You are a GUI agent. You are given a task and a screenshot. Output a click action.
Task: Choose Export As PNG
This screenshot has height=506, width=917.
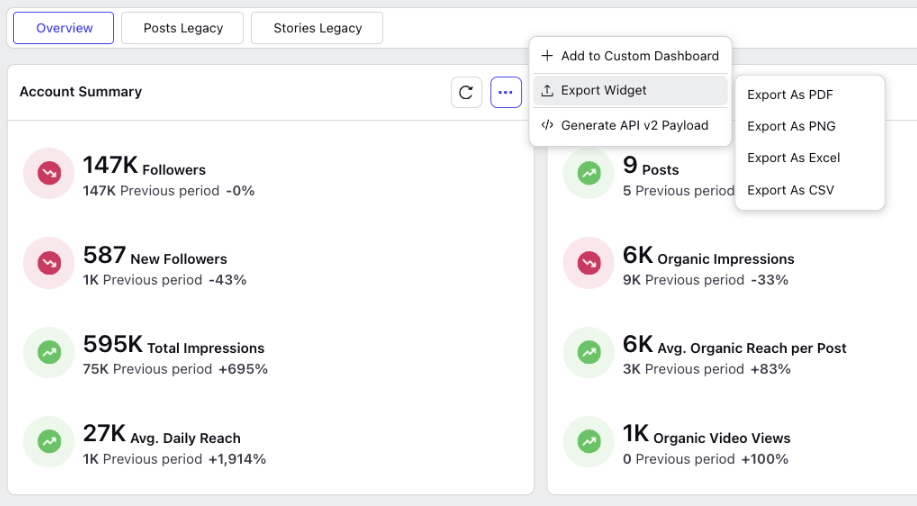tap(791, 126)
